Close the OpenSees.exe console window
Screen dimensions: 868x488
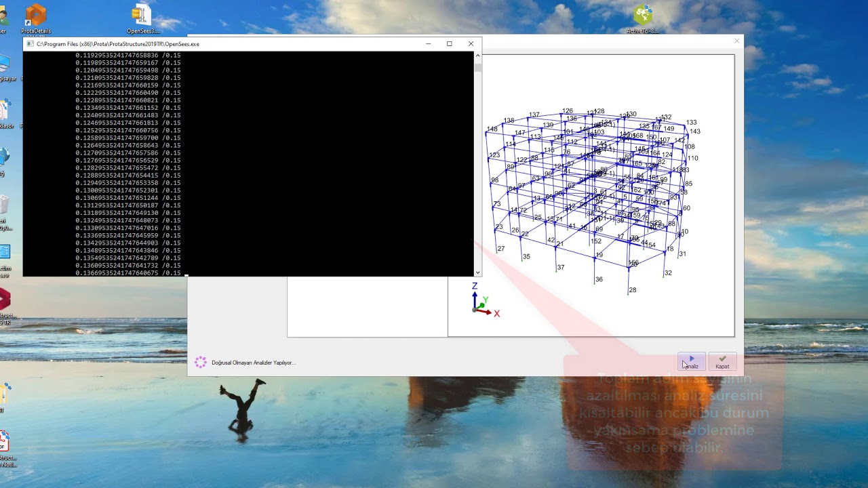(x=471, y=44)
